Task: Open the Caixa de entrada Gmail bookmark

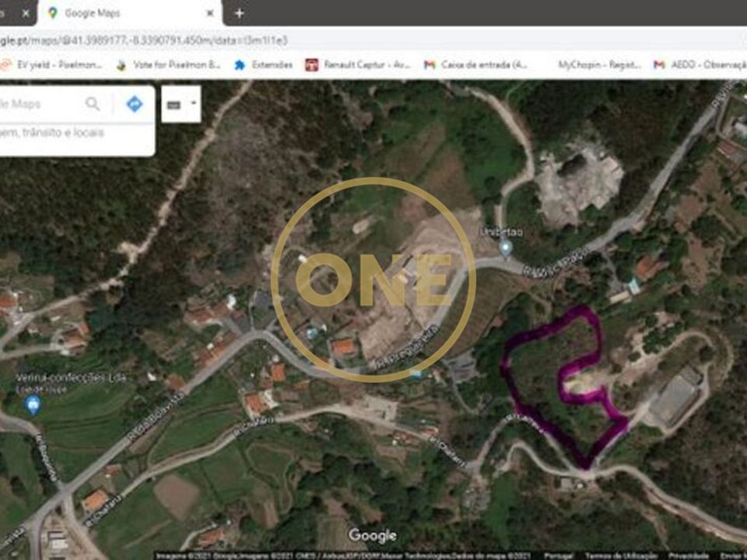Action: [475, 65]
